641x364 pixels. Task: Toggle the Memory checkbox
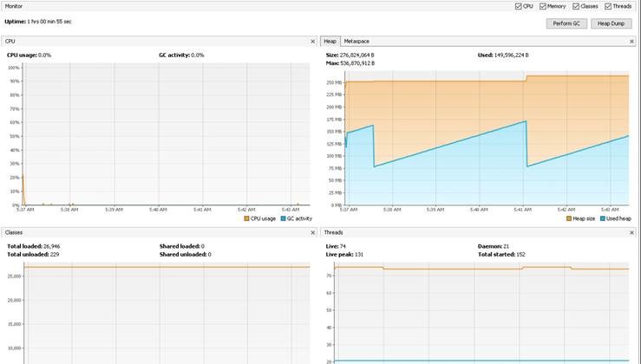click(543, 6)
